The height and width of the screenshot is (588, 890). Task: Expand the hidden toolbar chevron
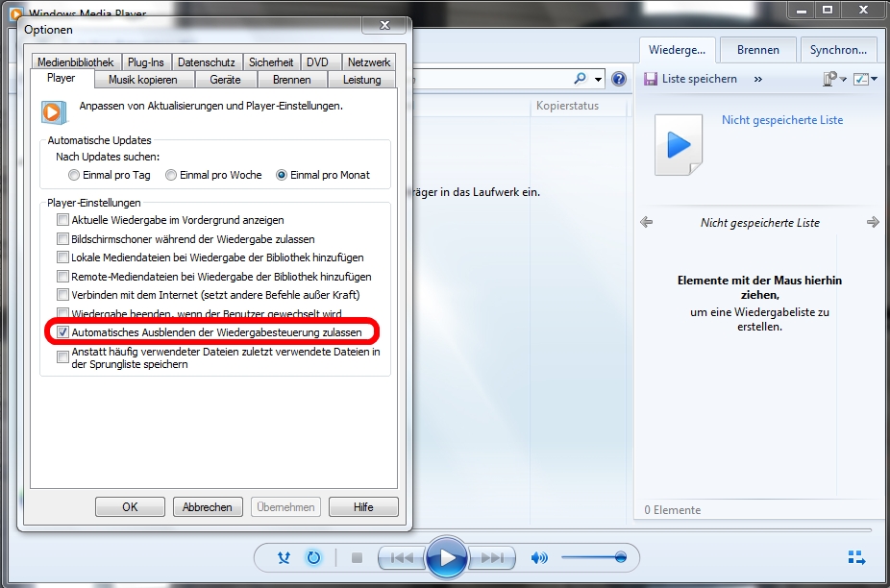click(757, 80)
